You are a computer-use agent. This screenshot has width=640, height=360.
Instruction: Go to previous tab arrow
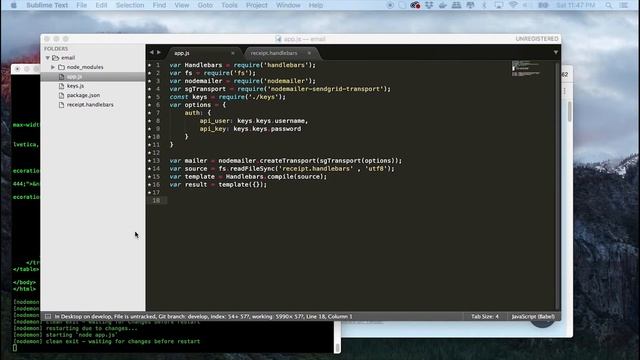coord(151,52)
